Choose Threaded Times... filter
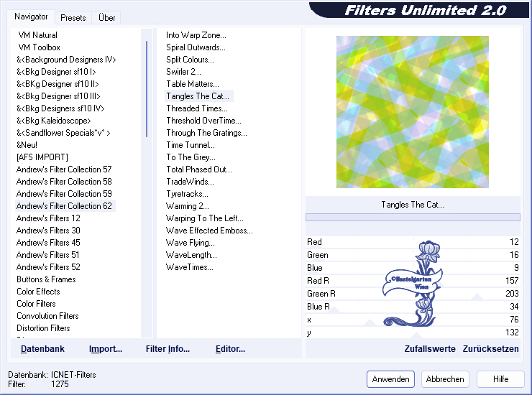This screenshot has height=395, width=532. point(197,108)
